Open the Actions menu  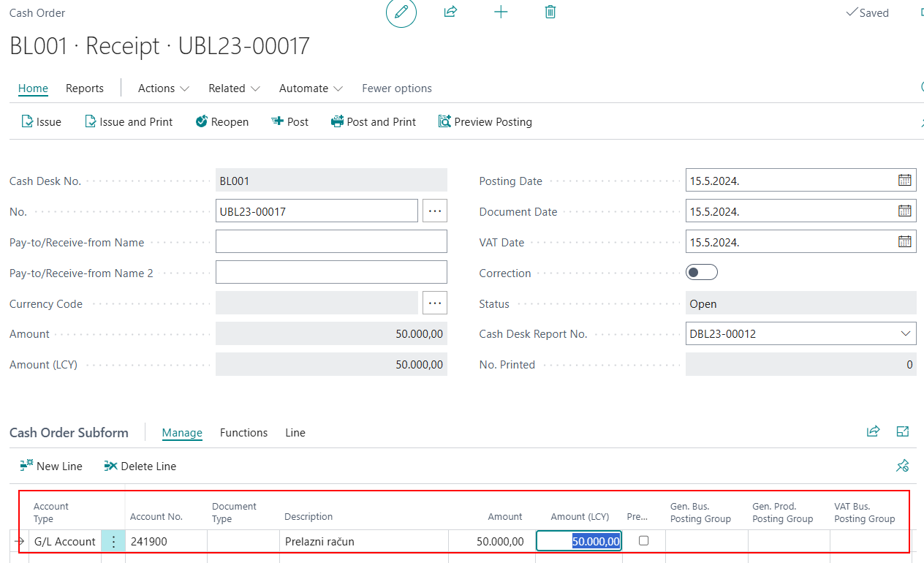coord(164,88)
